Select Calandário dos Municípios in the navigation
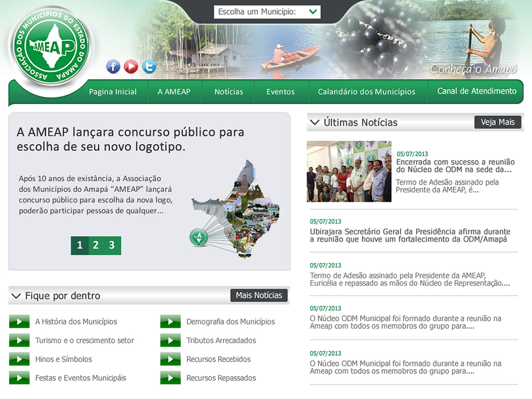The height and width of the screenshot is (399, 532). 367,92
